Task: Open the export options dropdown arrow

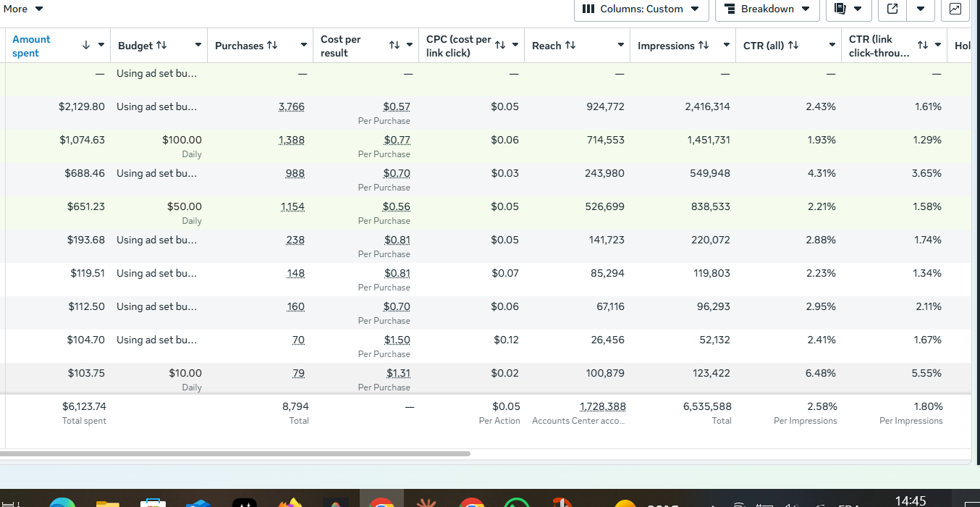Action: tap(920, 9)
